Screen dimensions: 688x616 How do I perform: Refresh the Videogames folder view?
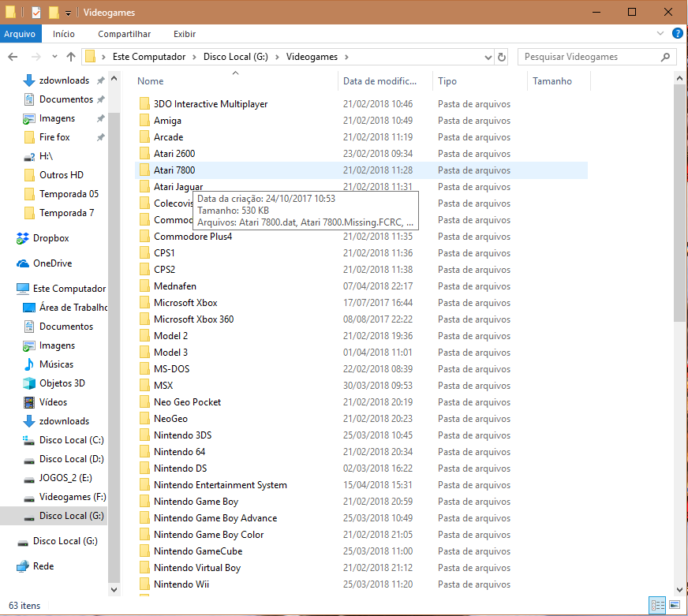(x=502, y=57)
